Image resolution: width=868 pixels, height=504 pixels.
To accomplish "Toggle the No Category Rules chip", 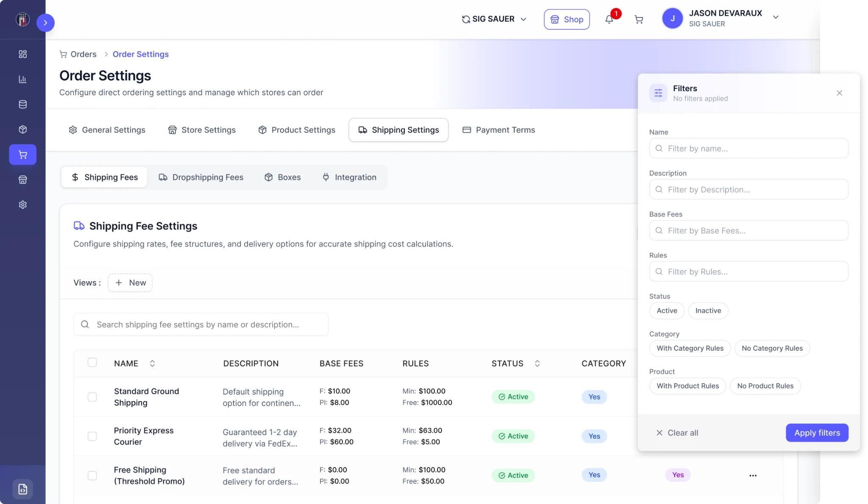I will (x=772, y=348).
